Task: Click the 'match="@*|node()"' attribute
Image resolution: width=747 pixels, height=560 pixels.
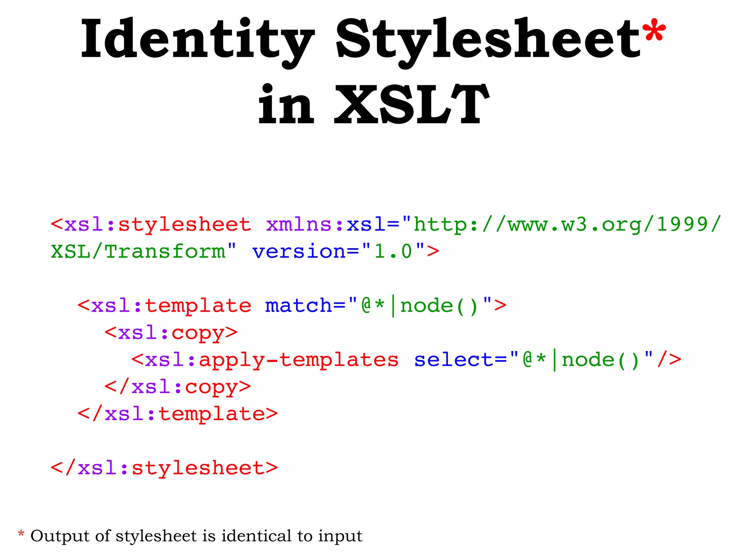Action: coord(379,306)
